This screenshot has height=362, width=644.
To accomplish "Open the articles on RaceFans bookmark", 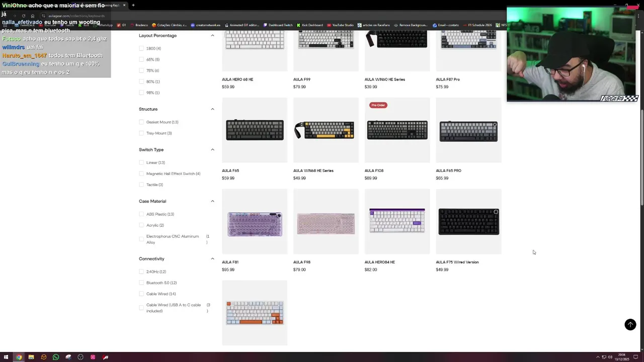I will (x=374, y=25).
